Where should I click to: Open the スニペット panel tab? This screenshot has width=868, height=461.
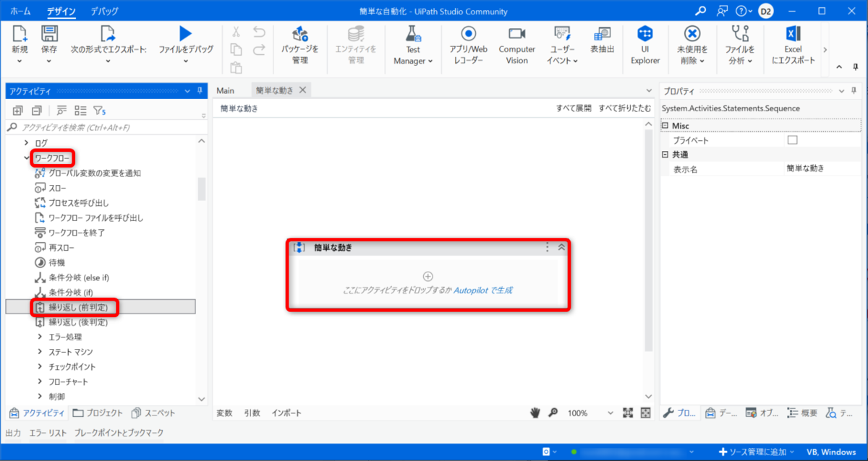(154, 413)
